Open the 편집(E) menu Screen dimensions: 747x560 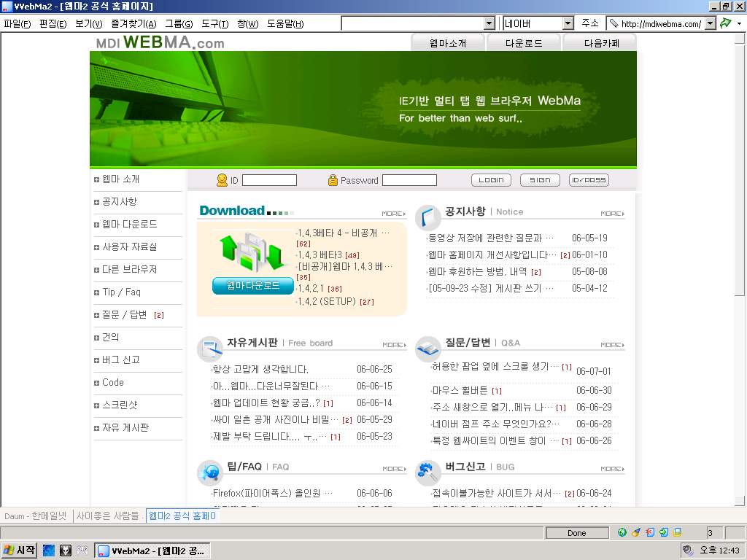(x=53, y=24)
